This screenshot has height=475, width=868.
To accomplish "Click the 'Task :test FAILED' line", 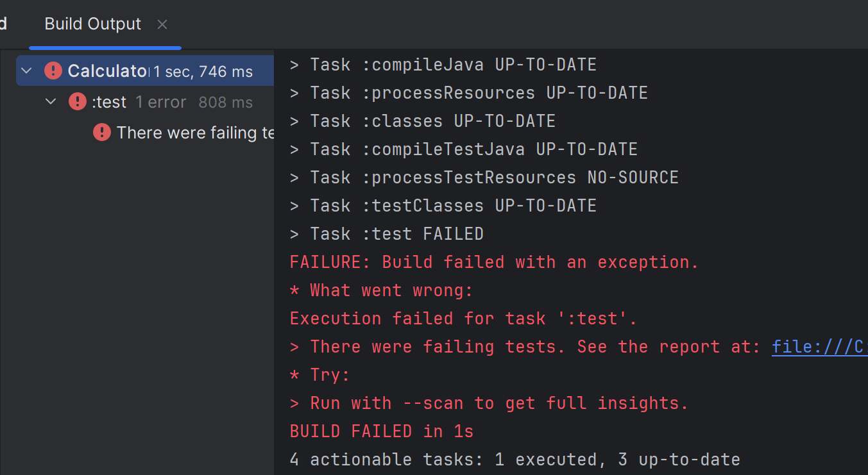I will [386, 233].
